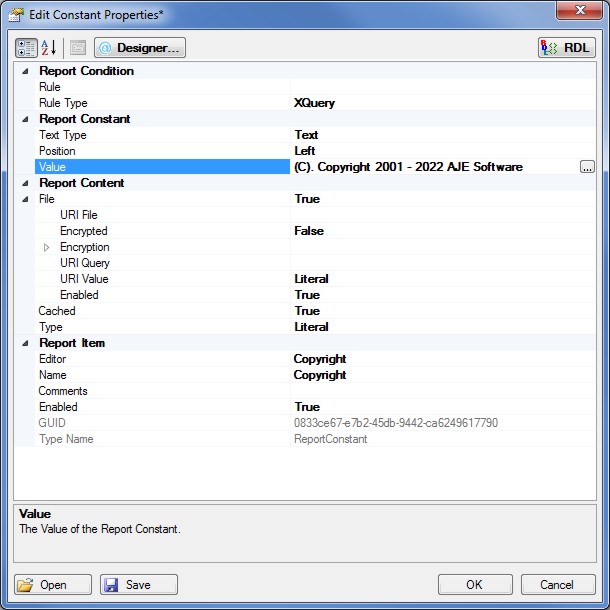Edit the Name field showing Copyright
Image resolution: width=610 pixels, height=610 pixels.
[x=440, y=375]
